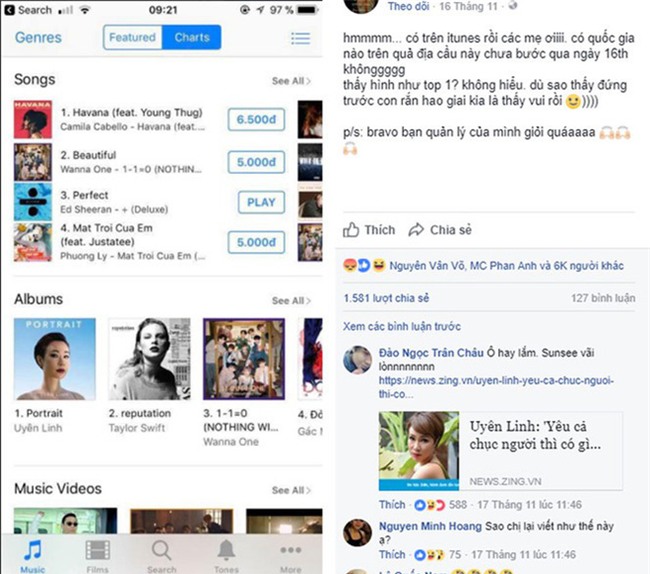
Task: Buy Havana for 6.500đ
Action: point(256,119)
